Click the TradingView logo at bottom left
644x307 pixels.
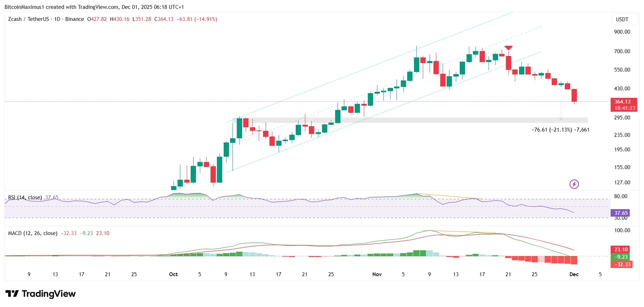tap(40, 294)
